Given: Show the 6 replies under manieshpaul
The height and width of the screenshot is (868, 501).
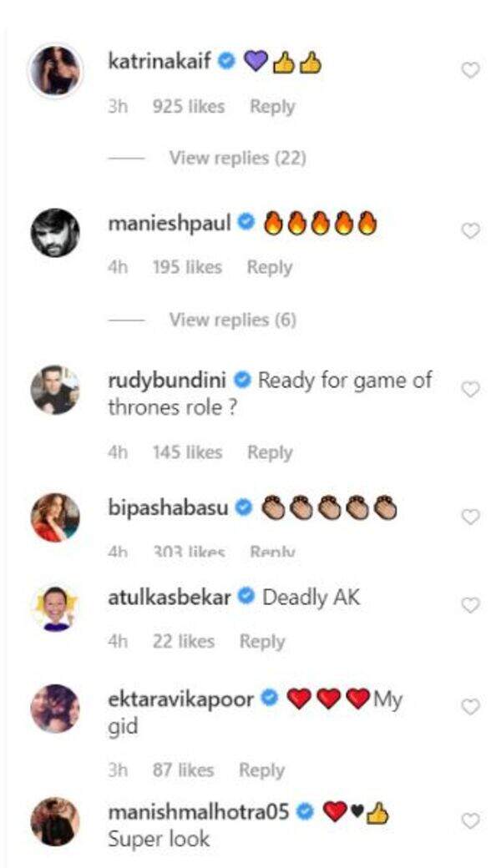Looking at the screenshot, I should point(232,320).
